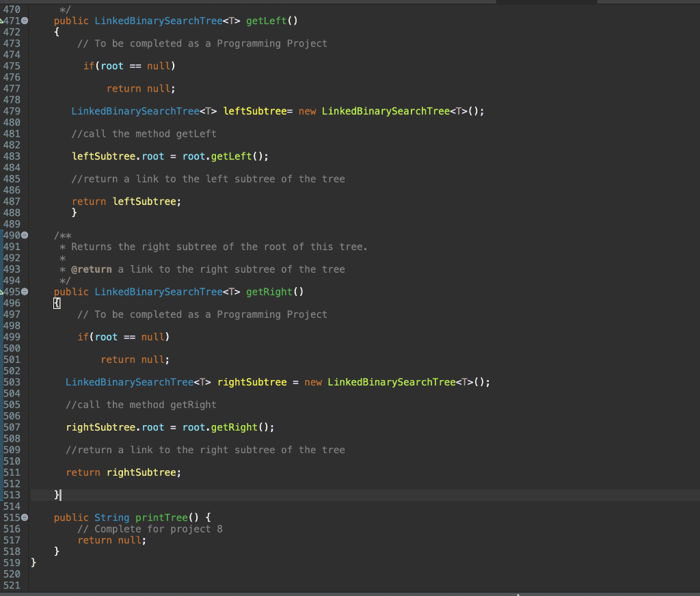The width and height of the screenshot is (700, 596).
Task: Collapse the printTree method fold marker
Action: point(23,517)
